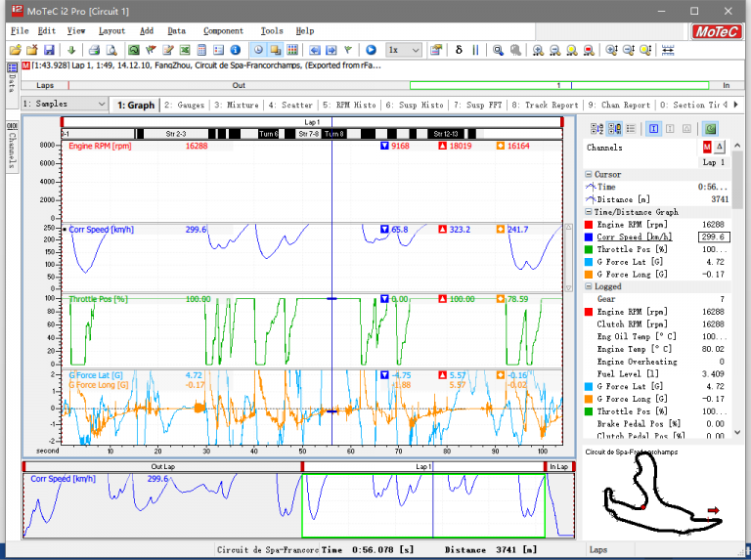Viewport: 751px width, 560px height.
Task: Open the Tools menu
Action: (272, 30)
